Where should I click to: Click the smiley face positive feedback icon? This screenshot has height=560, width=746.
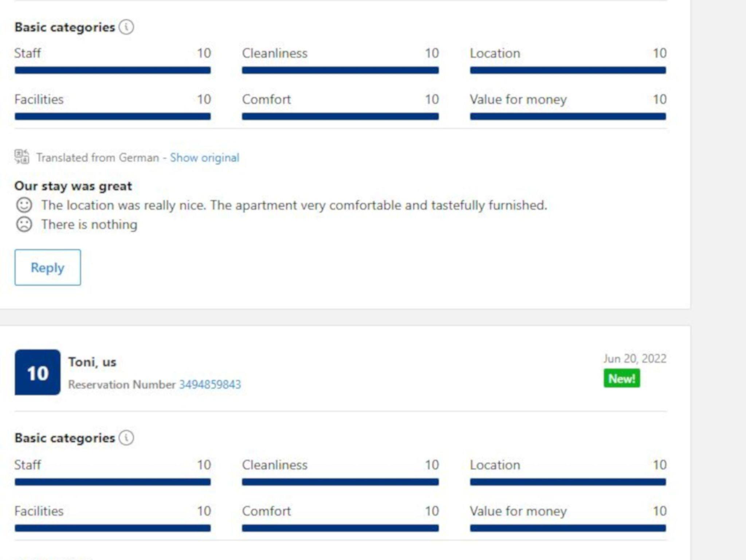pos(24,205)
